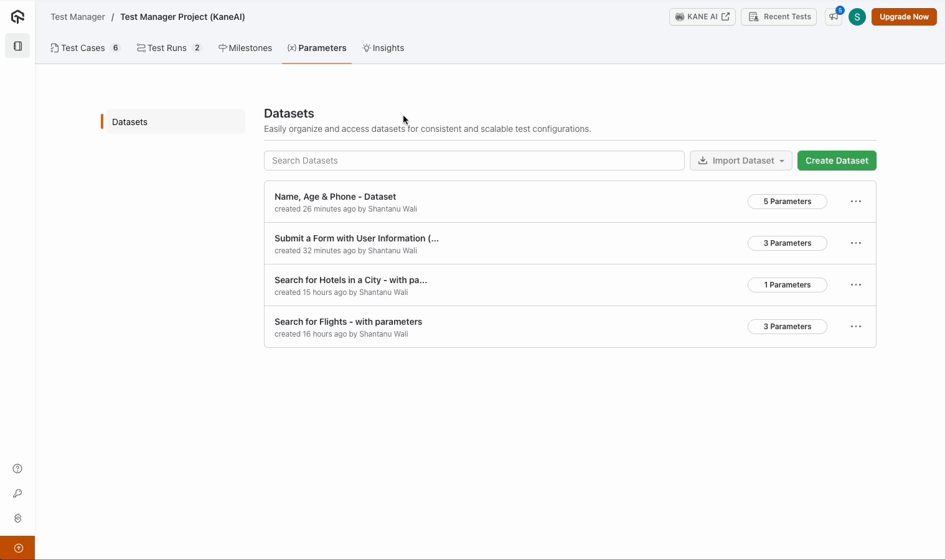The image size is (945, 560).
Task: Open the megaphone notifications icon
Action: tap(833, 17)
